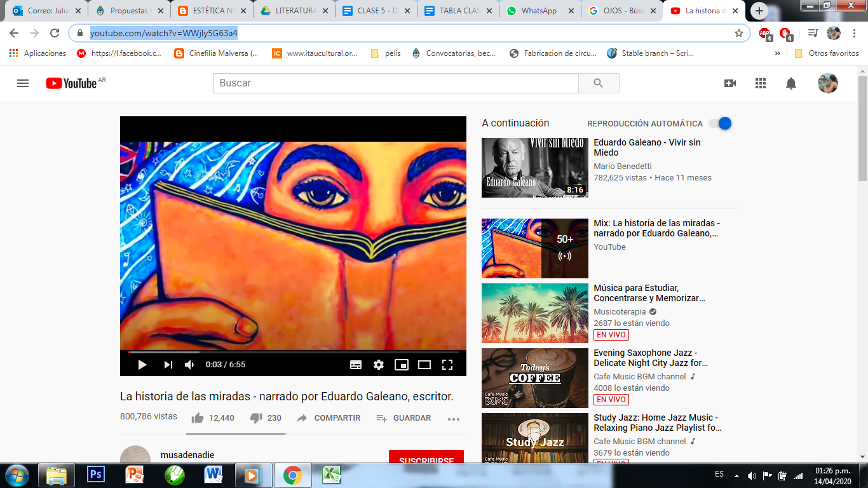
Task: Subscribe with the red SUSCRIBIRSE button
Action: (426, 456)
